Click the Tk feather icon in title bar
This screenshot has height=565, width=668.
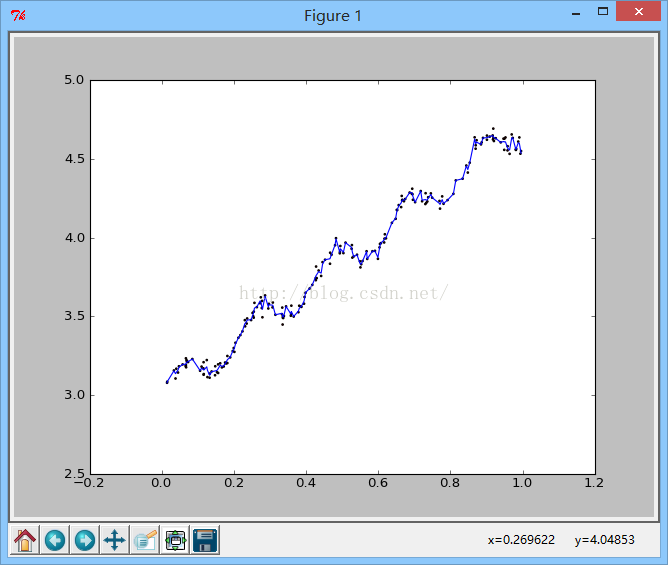point(18,16)
